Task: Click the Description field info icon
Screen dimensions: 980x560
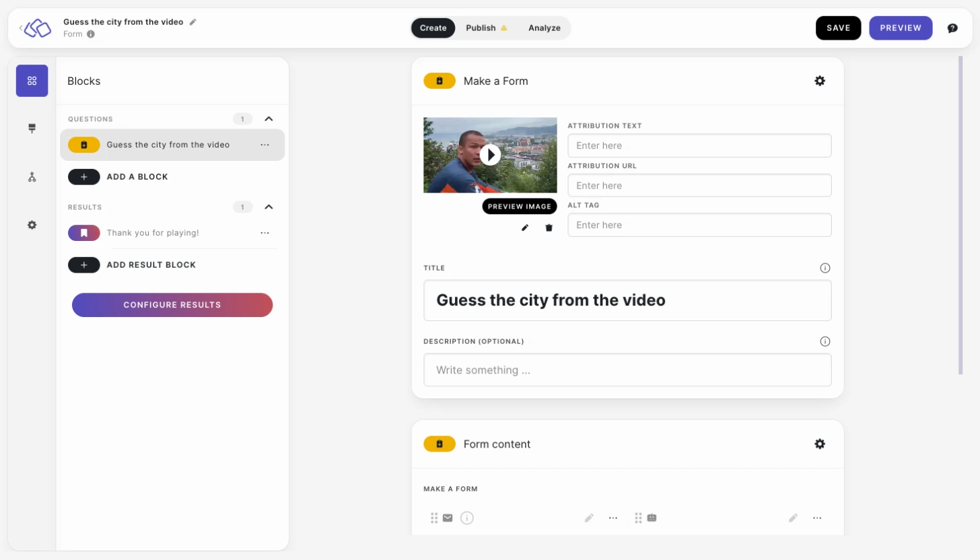Action: 825,341
